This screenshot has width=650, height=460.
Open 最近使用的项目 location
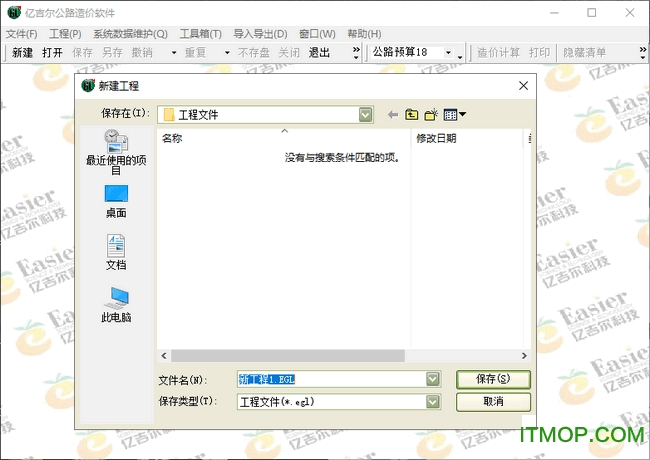pos(116,152)
